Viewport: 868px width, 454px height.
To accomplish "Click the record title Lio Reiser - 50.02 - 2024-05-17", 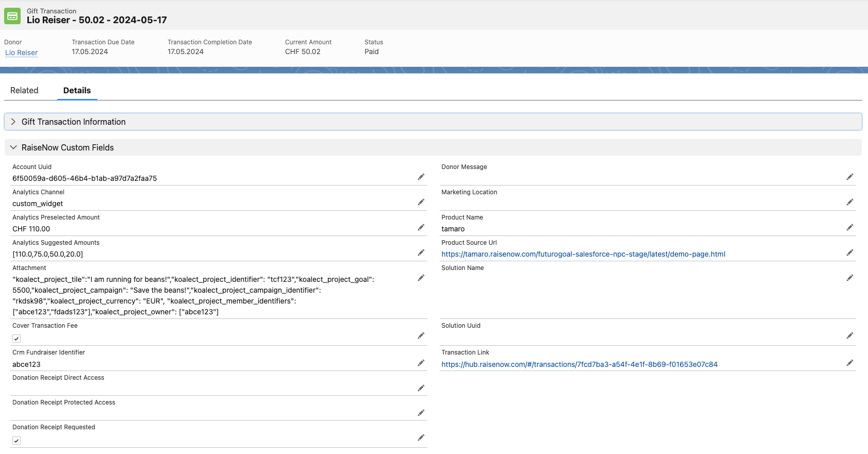I will coord(97,20).
